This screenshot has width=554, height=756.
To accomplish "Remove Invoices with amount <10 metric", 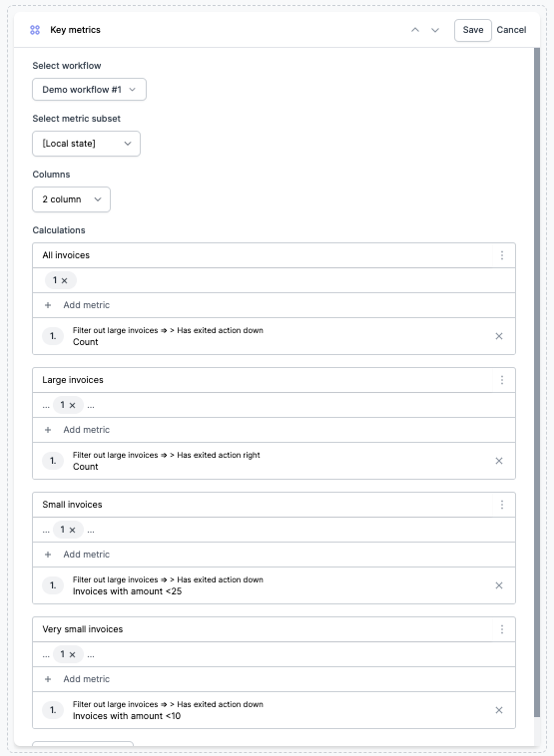I will click(x=499, y=710).
